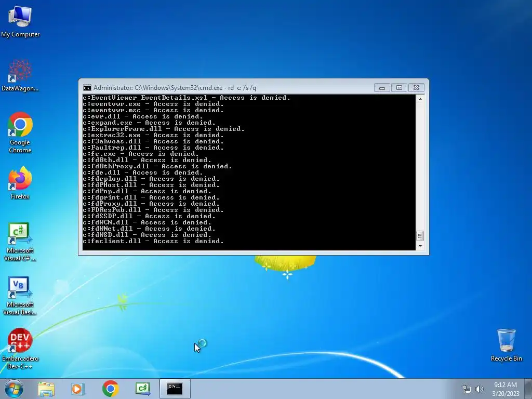Viewport: 532px width, 399px height.
Task: Click the line mentioning extrac32.exe
Action: click(x=153, y=135)
